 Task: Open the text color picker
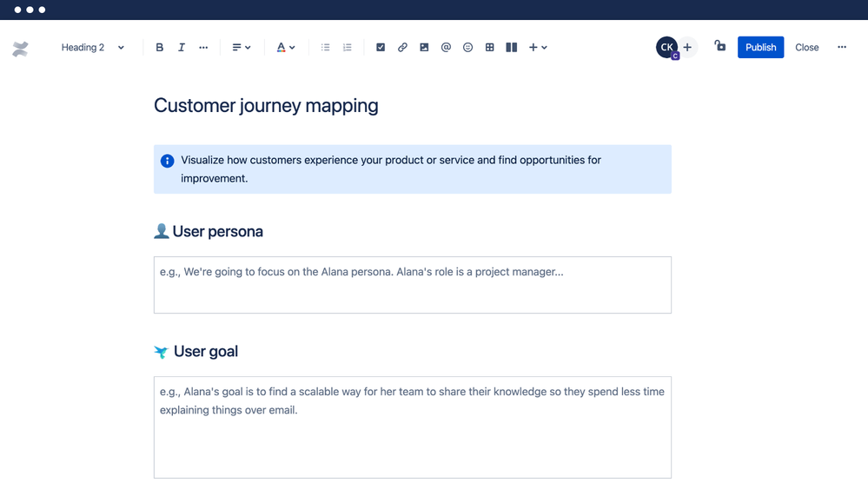click(x=286, y=47)
